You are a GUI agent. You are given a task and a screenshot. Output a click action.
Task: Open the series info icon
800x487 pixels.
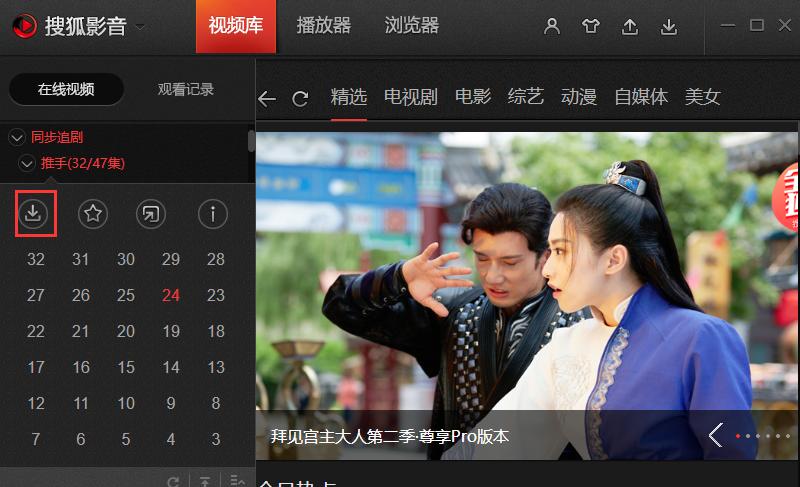click(213, 213)
